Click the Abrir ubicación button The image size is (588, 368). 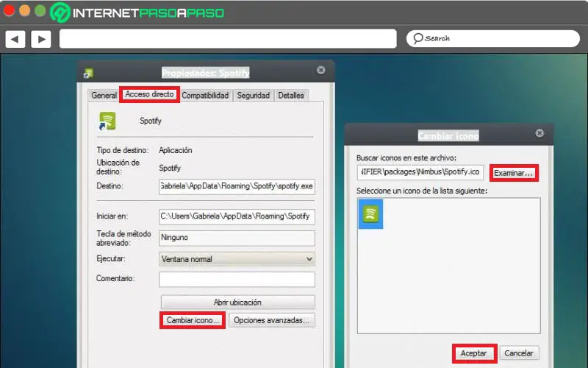(237, 302)
